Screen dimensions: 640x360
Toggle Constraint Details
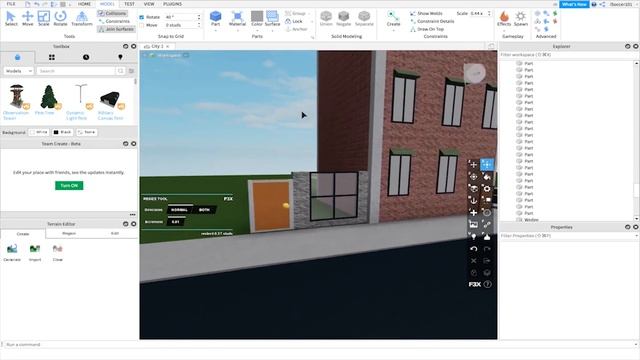pyautogui.click(x=432, y=21)
